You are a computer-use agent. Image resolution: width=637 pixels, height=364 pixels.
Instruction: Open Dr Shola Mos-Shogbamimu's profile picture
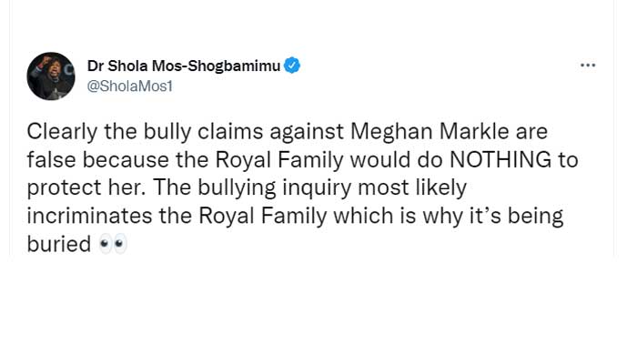[51, 76]
